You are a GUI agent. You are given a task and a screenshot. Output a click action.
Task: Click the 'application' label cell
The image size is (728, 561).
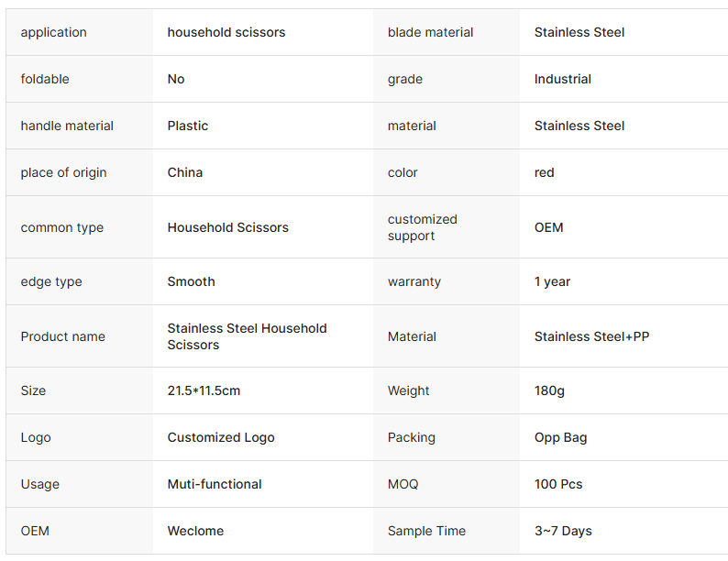click(x=54, y=32)
